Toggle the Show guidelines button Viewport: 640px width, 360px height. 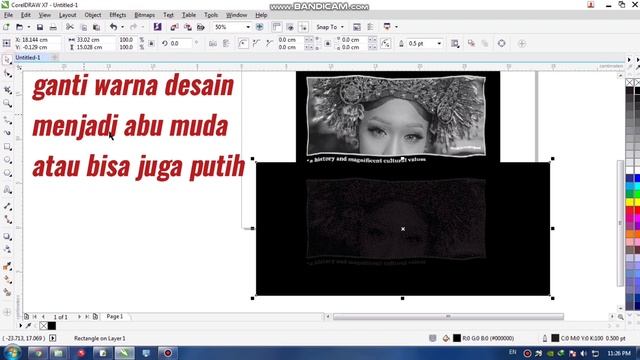pos(303,27)
